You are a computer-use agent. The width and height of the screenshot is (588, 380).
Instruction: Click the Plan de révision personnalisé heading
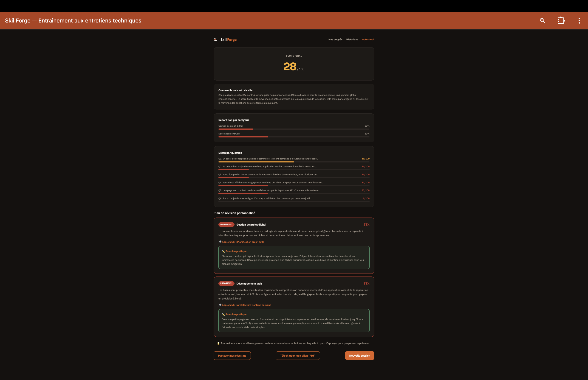click(x=234, y=213)
